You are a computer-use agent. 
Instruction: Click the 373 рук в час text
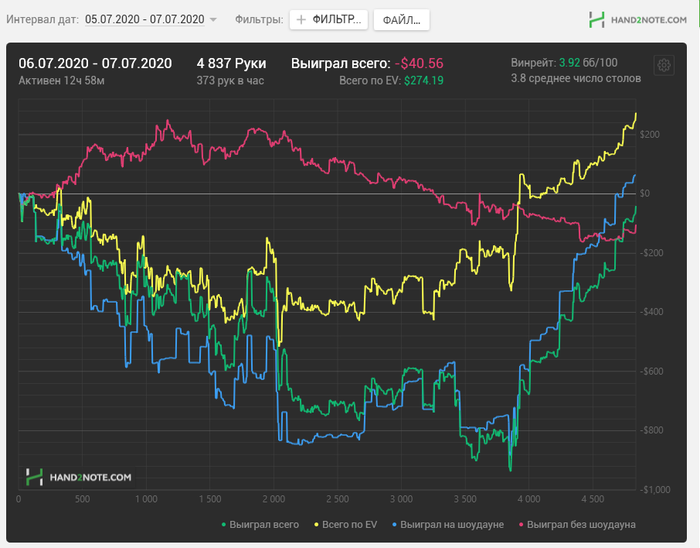coord(230,81)
